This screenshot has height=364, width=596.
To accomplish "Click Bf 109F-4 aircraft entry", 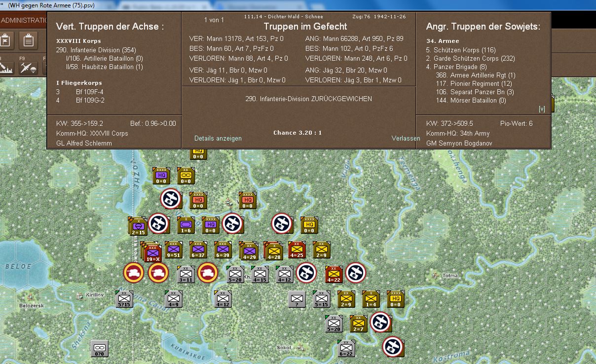I will [x=90, y=92].
